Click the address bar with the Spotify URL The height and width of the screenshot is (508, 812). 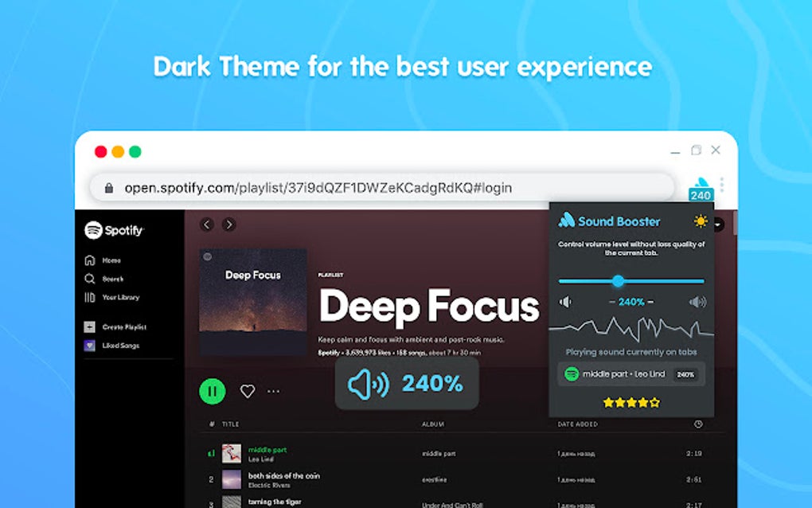click(382, 187)
